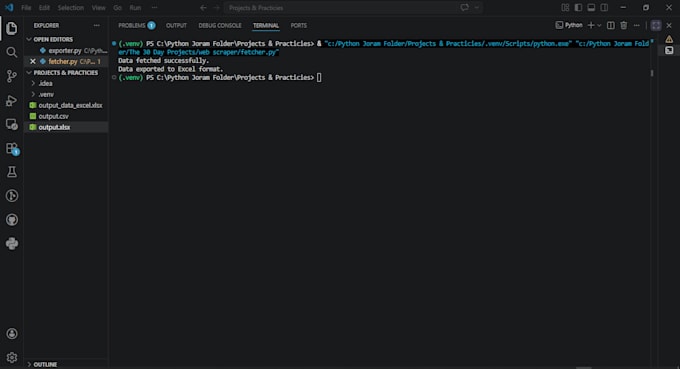The height and width of the screenshot is (369, 680).
Task: Toggle the secondary side bar
Action: click(604, 7)
